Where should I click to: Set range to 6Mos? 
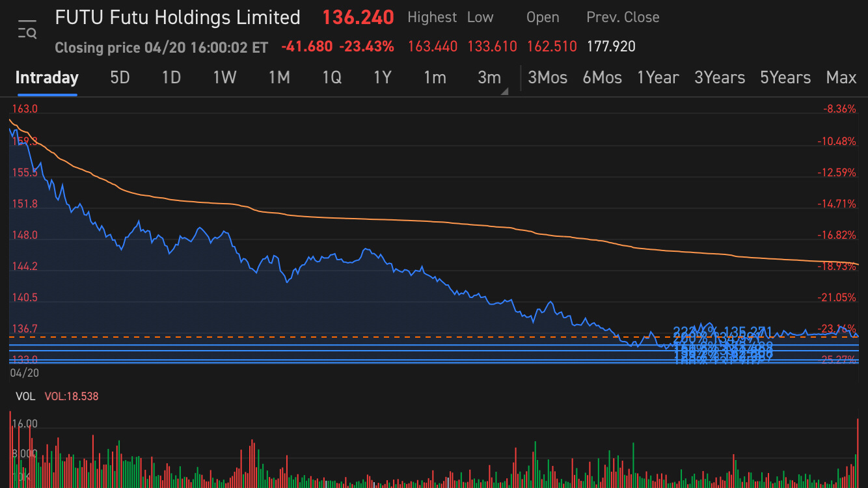pos(602,78)
